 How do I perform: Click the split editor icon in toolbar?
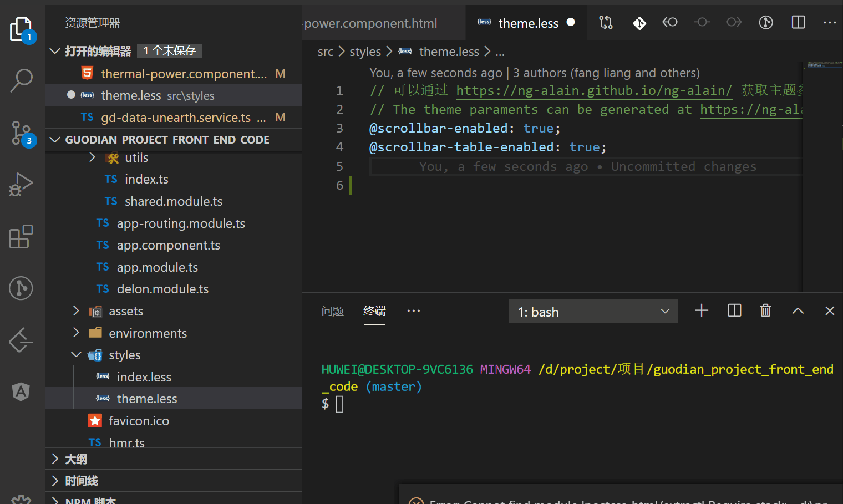(x=798, y=22)
